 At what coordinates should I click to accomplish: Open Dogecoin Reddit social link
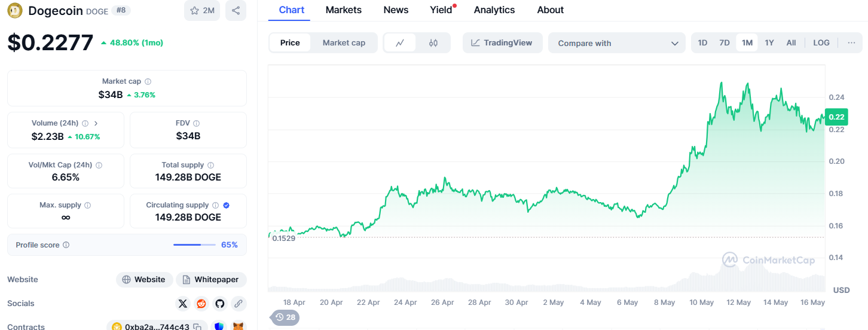(201, 304)
